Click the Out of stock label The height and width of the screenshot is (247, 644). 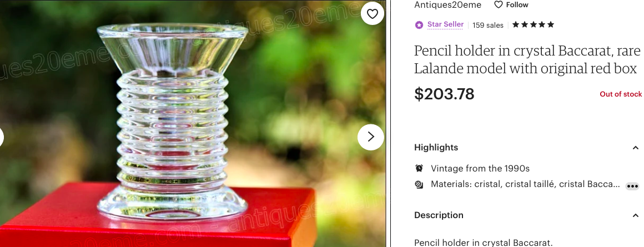pyautogui.click(x=621, y=94)
